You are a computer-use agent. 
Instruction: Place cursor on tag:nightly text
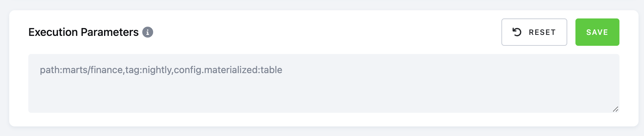pos(148,70)
